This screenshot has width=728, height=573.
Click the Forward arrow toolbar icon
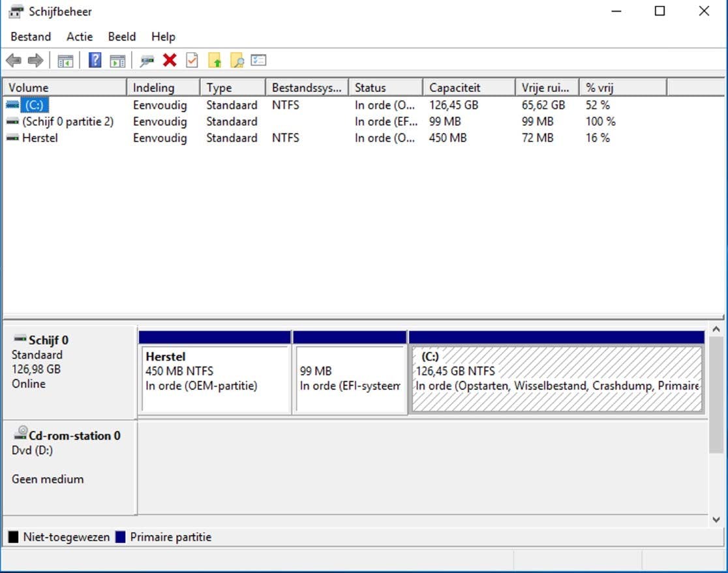35,61
